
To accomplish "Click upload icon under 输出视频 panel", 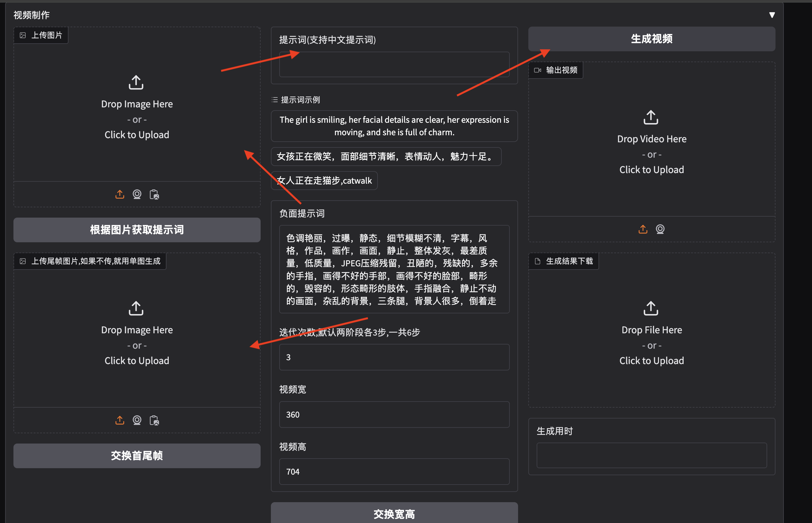I will pos(643,229).
